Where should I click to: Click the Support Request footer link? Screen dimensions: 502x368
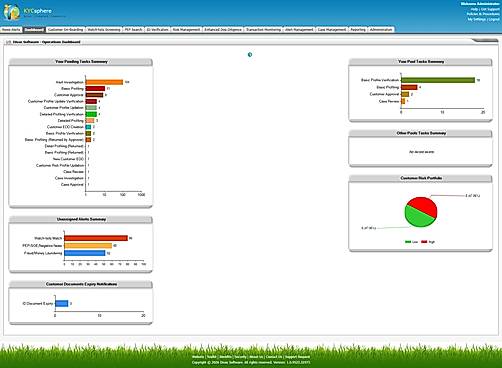297,357
